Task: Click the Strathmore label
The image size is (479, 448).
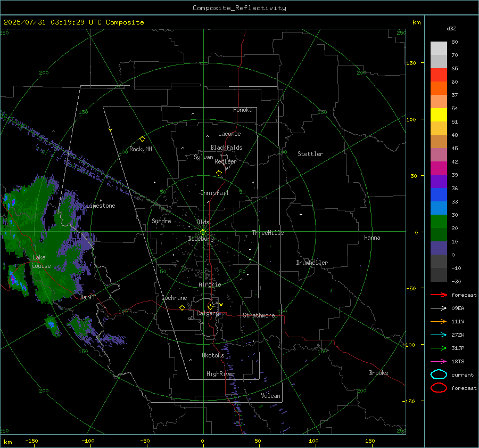Action: click(x=259, y=315)
